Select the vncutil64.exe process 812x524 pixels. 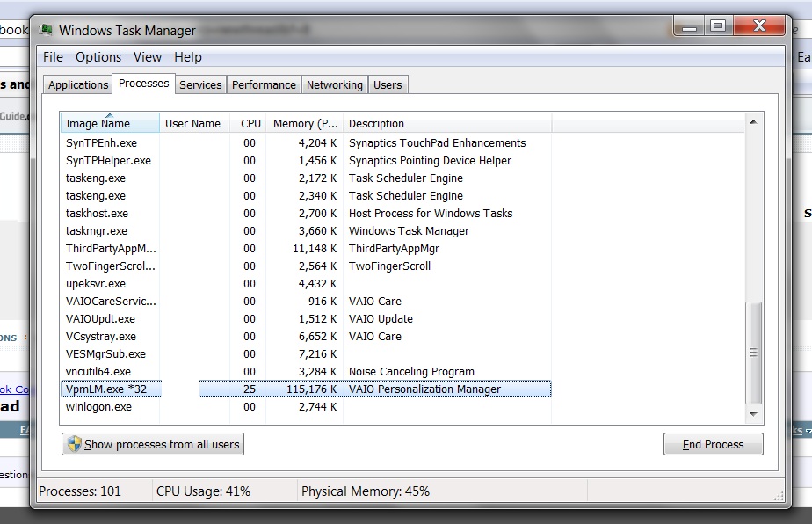click(x=306, y=372)
